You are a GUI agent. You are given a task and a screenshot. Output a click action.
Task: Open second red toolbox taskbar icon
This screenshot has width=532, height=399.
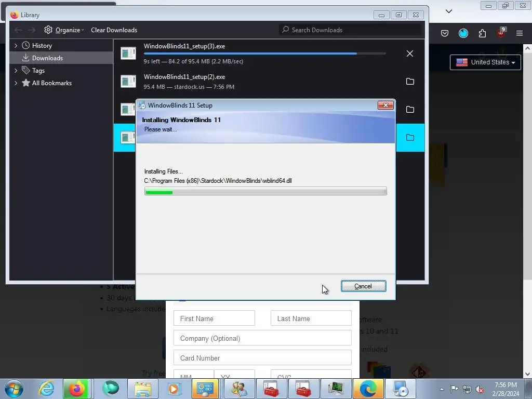point(303,389)
